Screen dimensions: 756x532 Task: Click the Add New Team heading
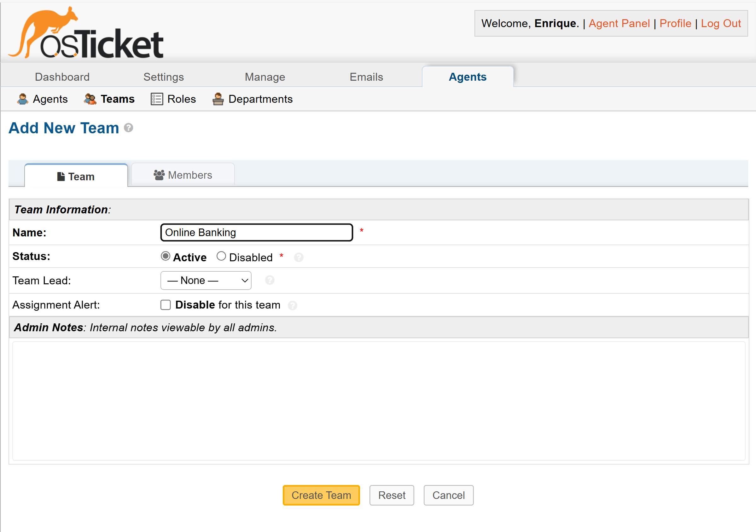click(x=64, y=128)
